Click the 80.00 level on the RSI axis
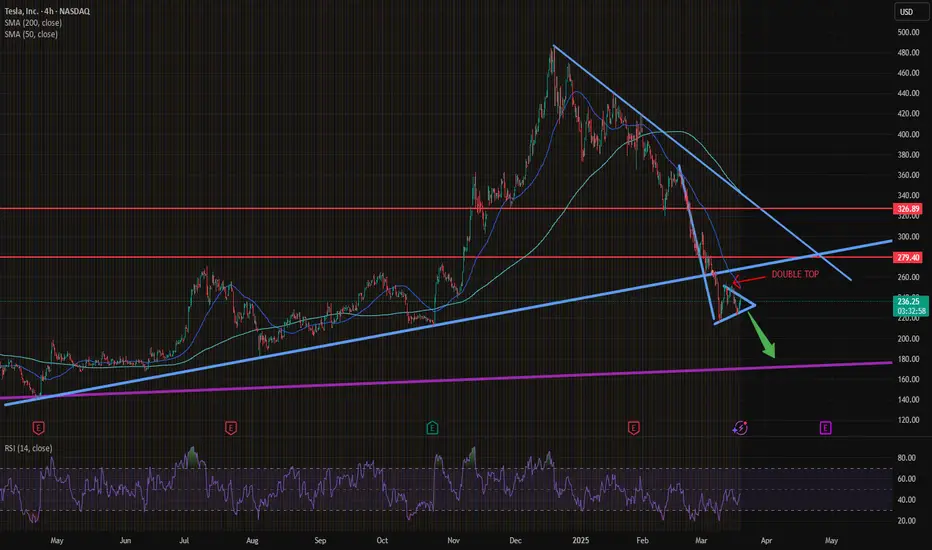The image size is (932, 550). (x=906, y=458)
